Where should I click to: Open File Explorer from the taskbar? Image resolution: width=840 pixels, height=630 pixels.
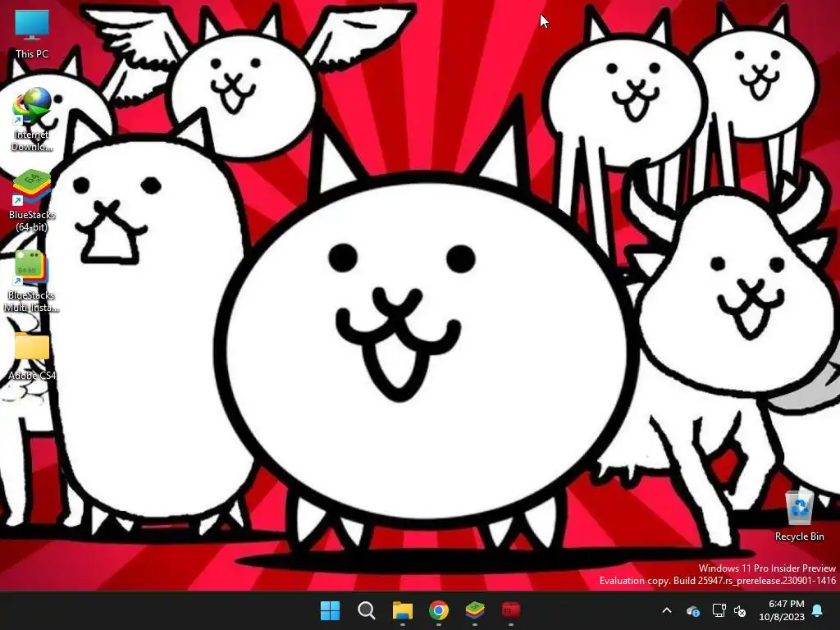(x=402, y=610)
